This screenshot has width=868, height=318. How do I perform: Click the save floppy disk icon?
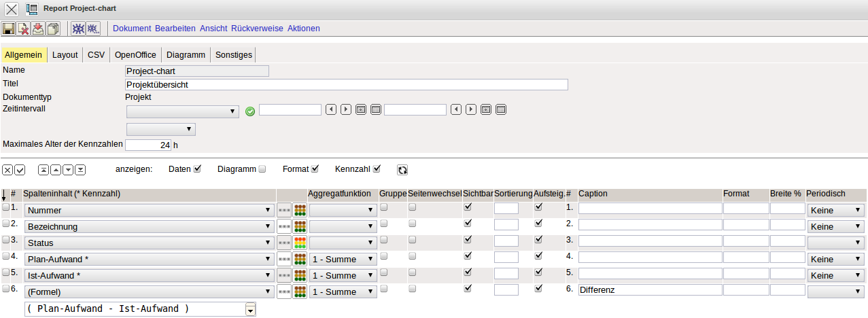pyautogui.click(x=9, y=29)
